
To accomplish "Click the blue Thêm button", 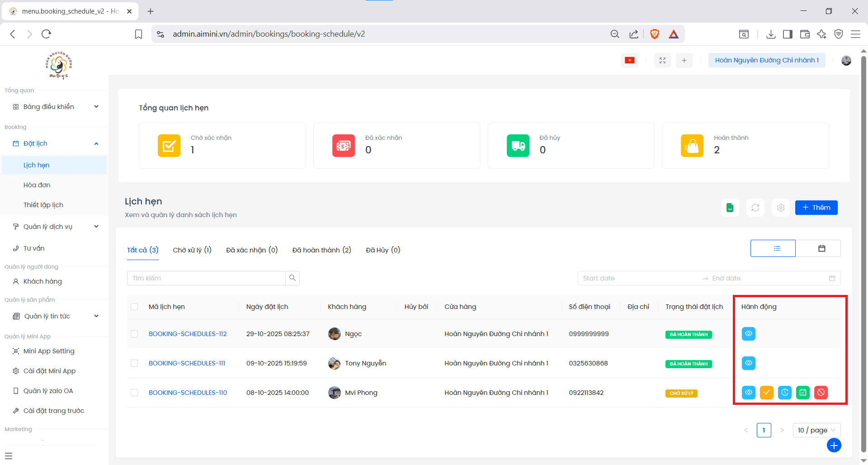I will pyautogui.click(x=816, y=208).
